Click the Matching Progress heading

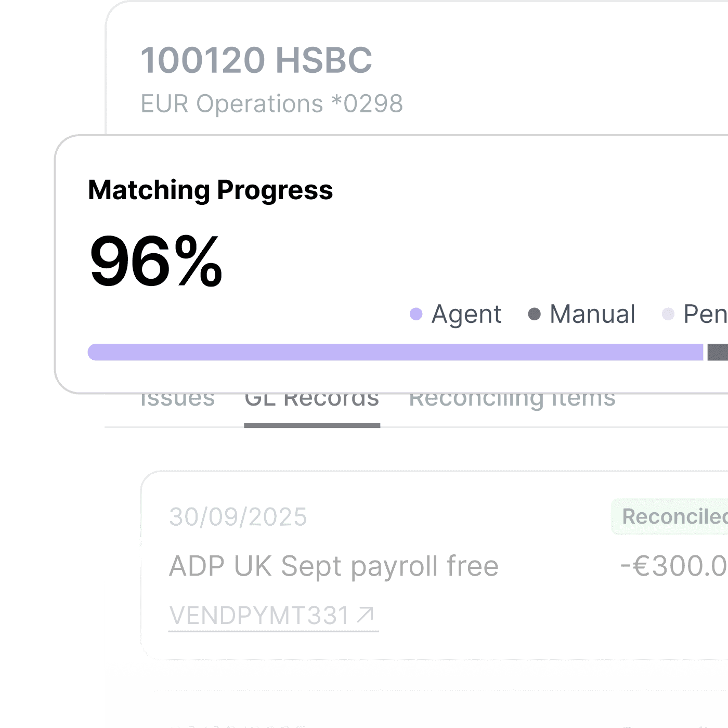[x=211, y=190]
